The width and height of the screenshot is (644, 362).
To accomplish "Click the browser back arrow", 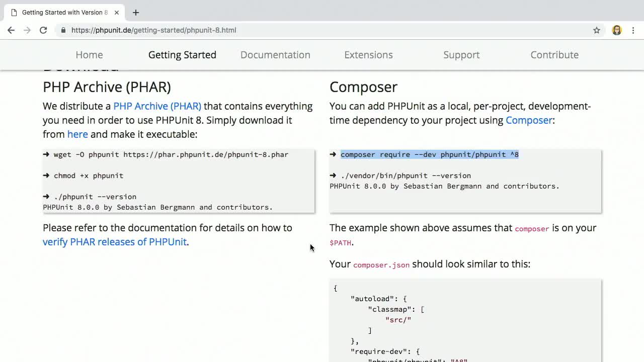I will pos(11,30).
